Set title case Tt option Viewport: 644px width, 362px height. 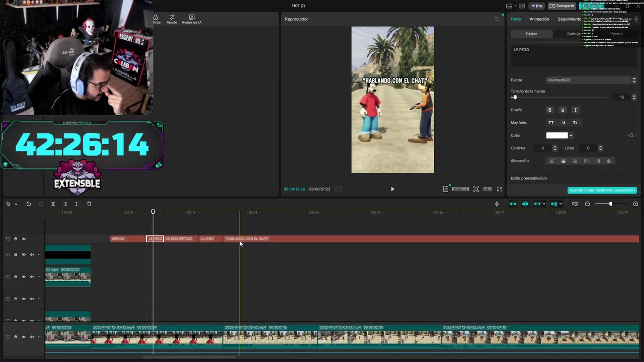click(575, 123)
